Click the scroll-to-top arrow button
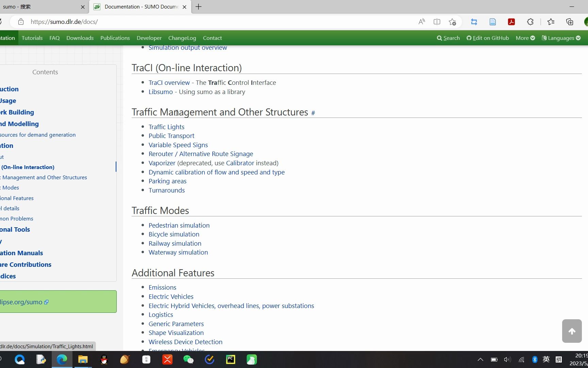Image resolution: width=588 pixels, height=368 pixels. (x=572, y=331)
